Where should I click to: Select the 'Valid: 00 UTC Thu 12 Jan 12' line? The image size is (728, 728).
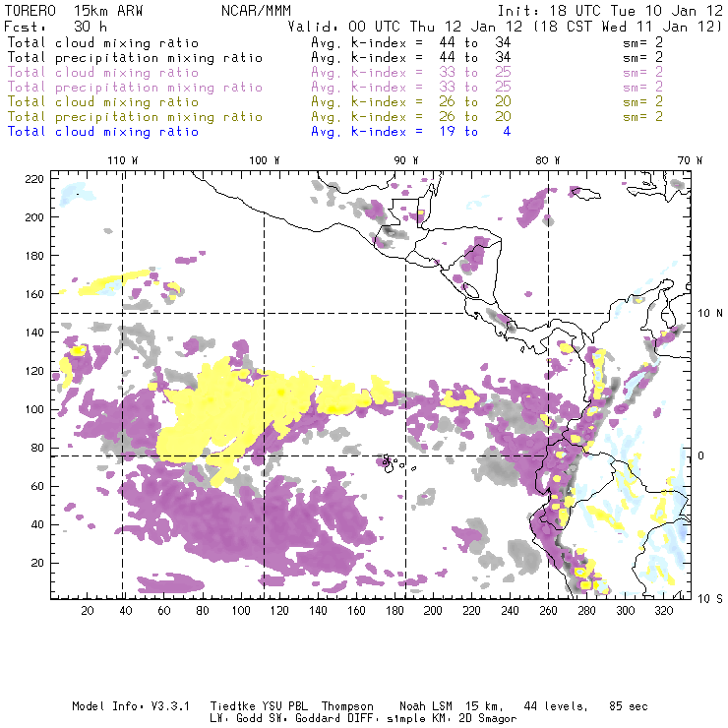point(405,27)
